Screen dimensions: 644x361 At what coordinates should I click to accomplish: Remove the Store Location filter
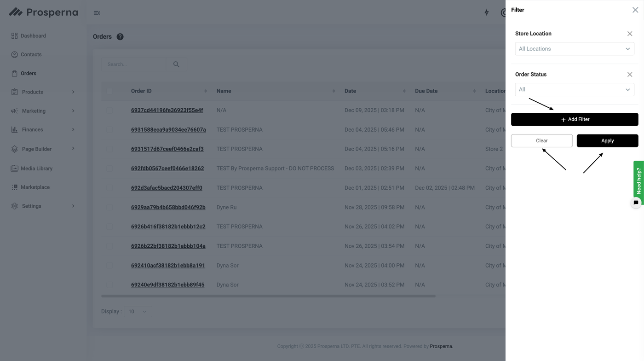630,34
